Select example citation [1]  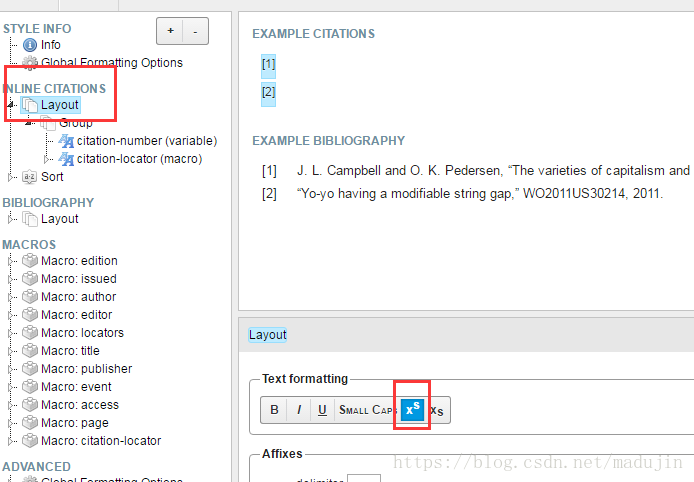pyautogui.click(x=269, y=64)
